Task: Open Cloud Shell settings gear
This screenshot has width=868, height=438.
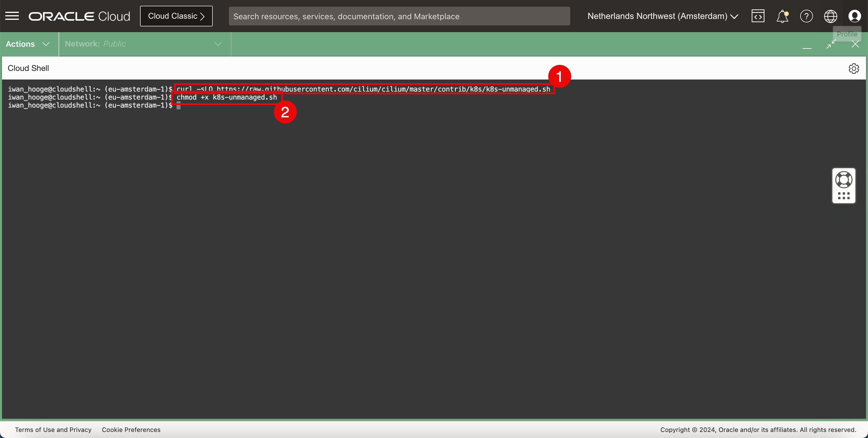Action: [x=854, y=68]
